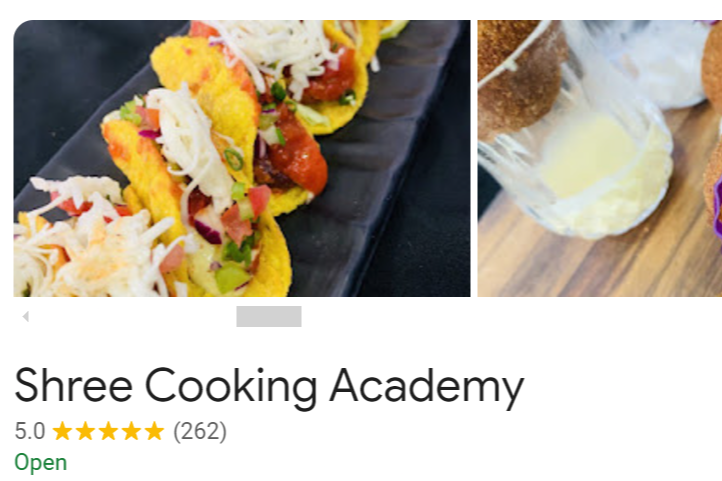Open the tacos photo thumbnail
This screenshot has width=722, height=481.
pos(242,158)
